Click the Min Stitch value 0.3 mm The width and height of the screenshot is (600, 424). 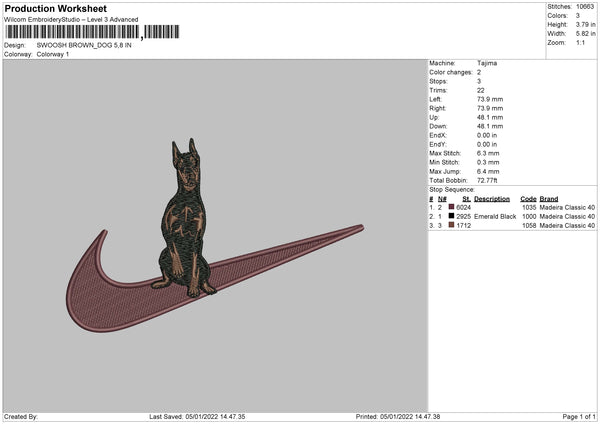(x=488, y=162)
